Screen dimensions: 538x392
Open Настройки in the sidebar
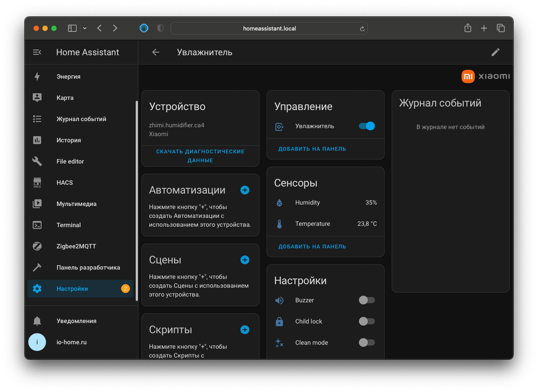coord(72,289)
